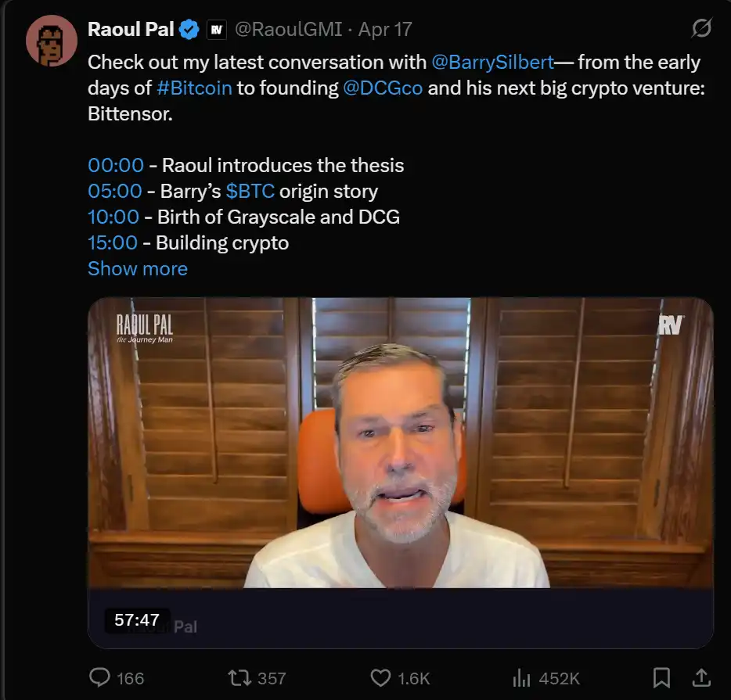Open the @DCGco mention link
Image resolution: width=731 pixels, height=700 pixels.
tap(383, 88)
